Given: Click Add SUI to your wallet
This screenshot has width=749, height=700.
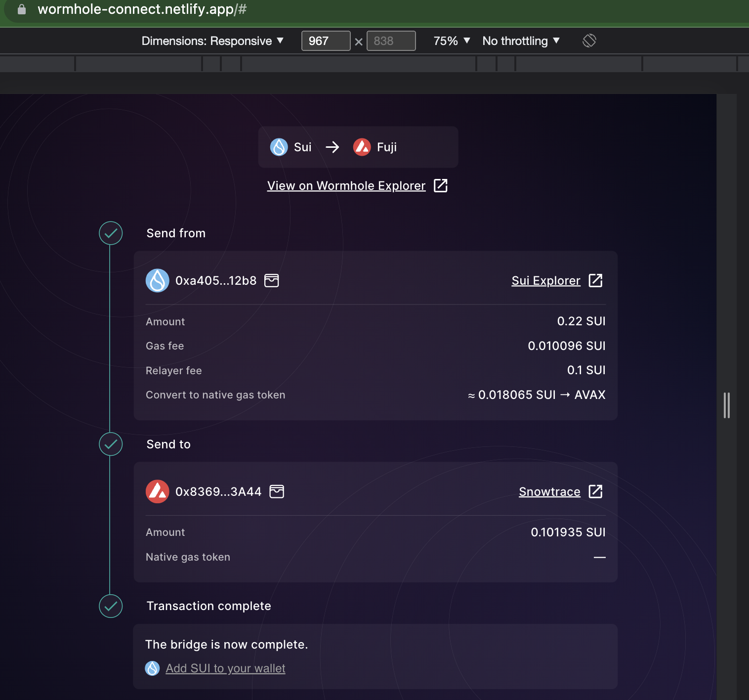Looking at the screenshot, I should [x=225, y=668].
